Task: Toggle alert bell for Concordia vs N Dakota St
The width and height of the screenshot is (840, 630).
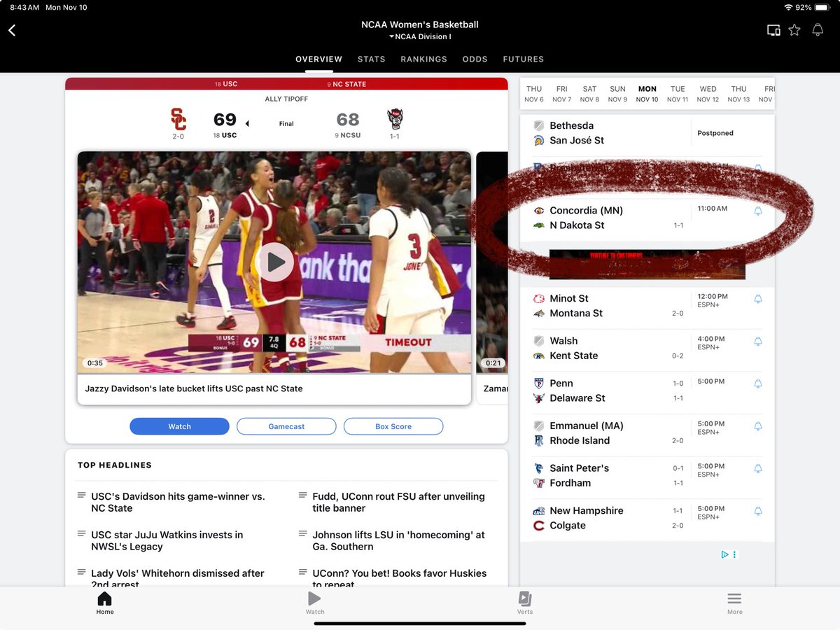Action: [757, 211]
